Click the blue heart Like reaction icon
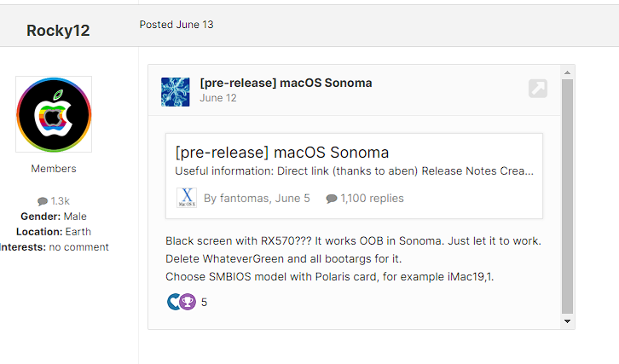 tap(174, 302)
